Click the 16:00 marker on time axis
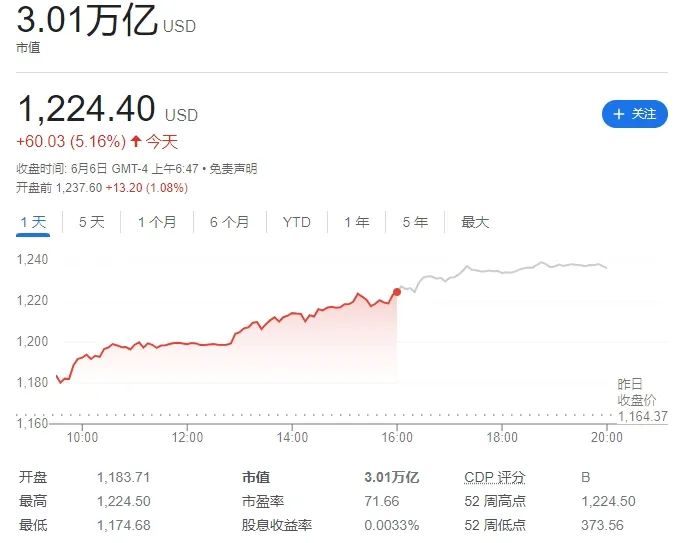The height and width of the screenshot is (543, 700). coord(397,437)
